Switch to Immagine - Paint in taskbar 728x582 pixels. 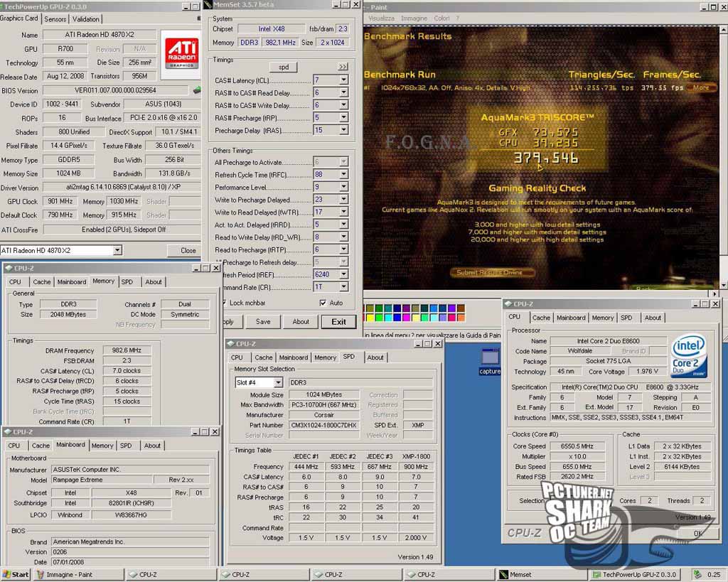pyautogui.click(x=78, y=575)
